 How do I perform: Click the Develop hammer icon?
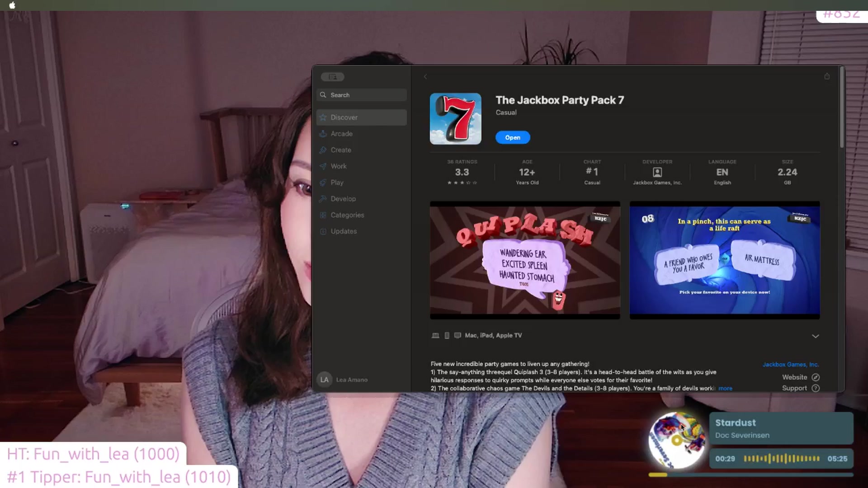(323, 199)
